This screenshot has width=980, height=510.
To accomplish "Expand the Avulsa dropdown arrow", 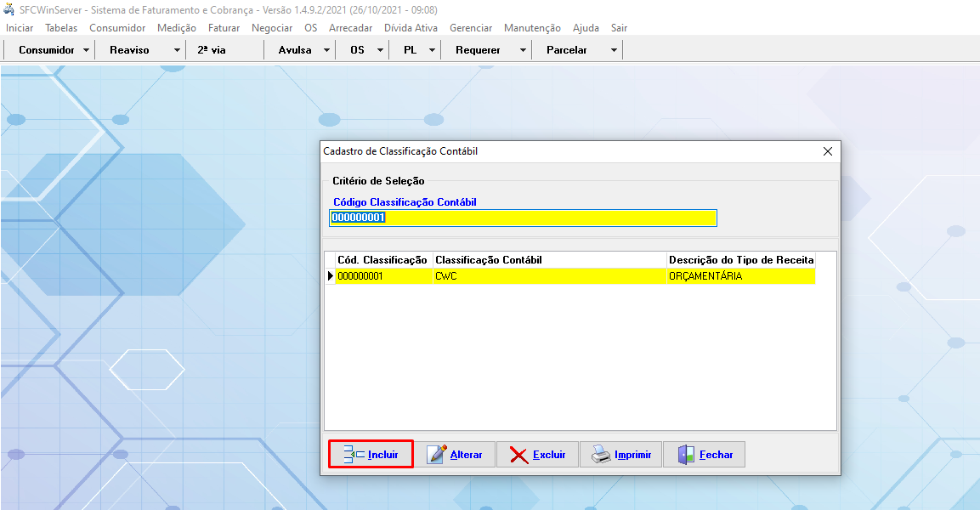I will (326, 50).
